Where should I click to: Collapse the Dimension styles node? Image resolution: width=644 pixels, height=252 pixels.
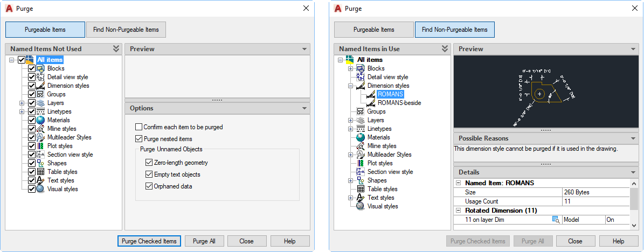point(351,86)
